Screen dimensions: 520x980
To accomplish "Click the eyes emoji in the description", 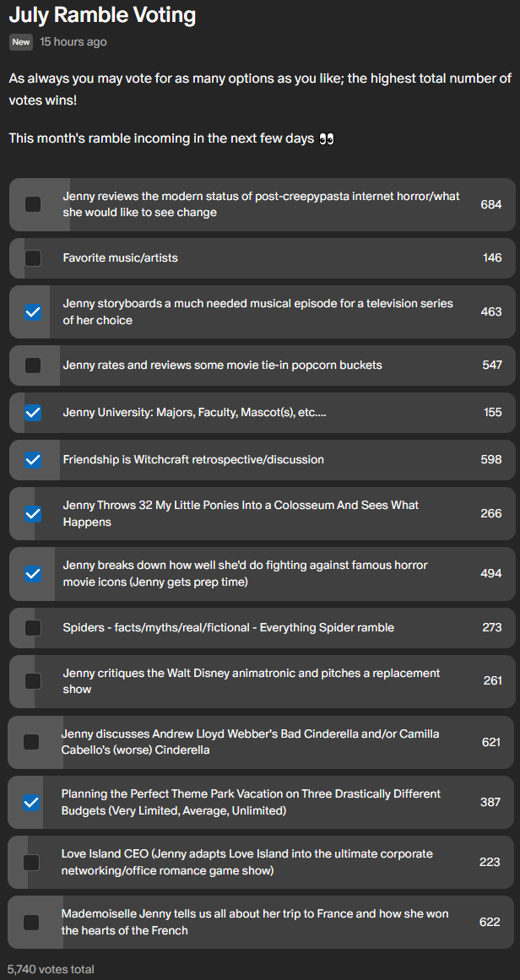I will point(326,138).
